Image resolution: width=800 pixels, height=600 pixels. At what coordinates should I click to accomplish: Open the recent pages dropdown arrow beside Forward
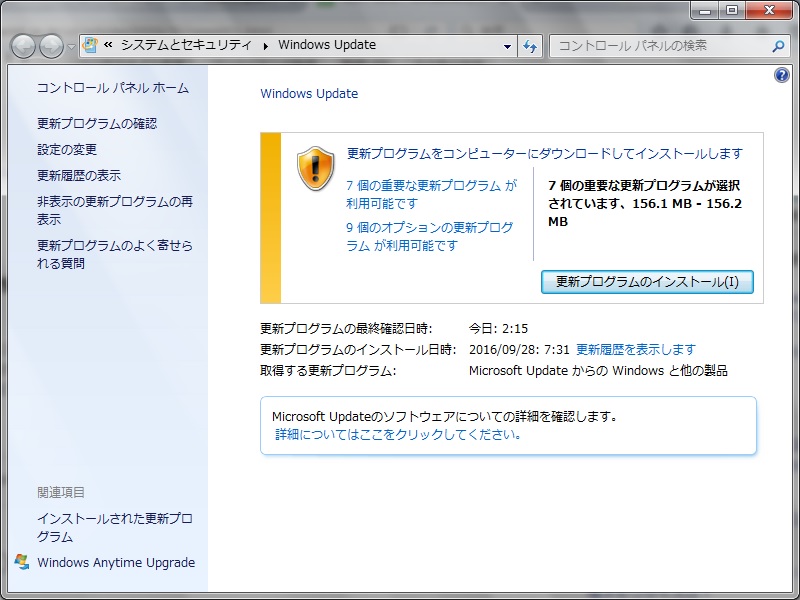coord(71,46)
